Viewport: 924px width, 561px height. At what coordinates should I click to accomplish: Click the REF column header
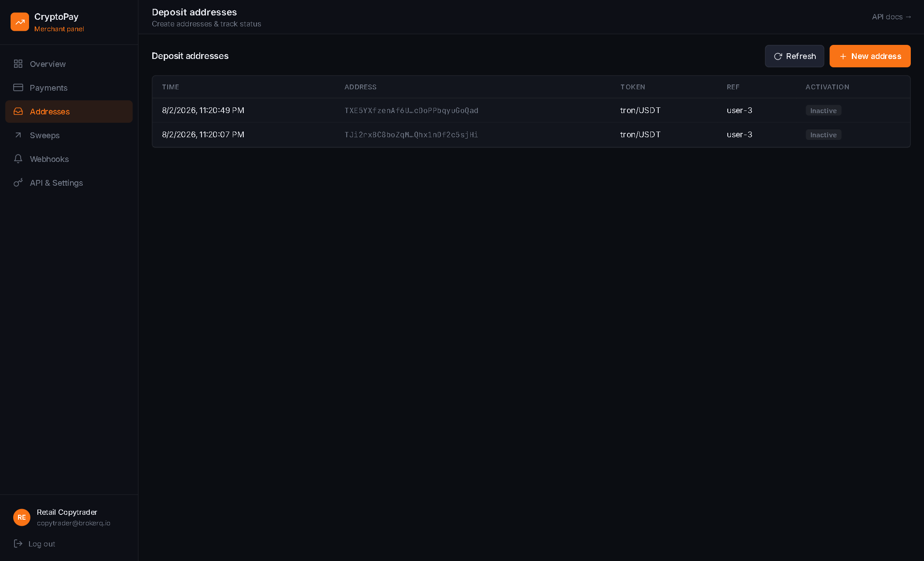[733, 87]
